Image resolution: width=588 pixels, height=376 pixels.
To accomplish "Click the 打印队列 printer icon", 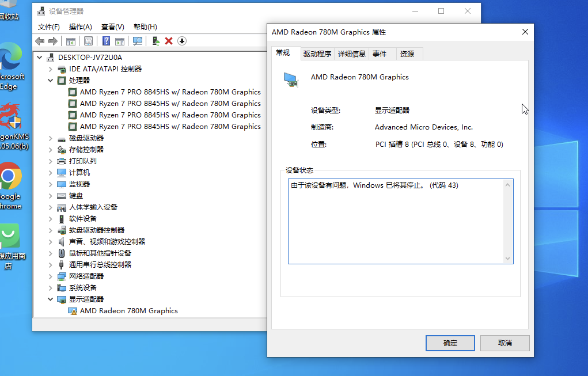I will click(x=62, y=161).
